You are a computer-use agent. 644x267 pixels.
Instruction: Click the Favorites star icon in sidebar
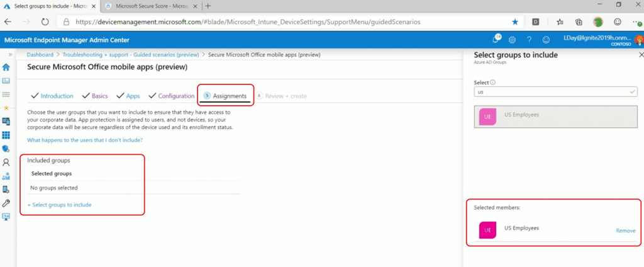coord(6,108)
